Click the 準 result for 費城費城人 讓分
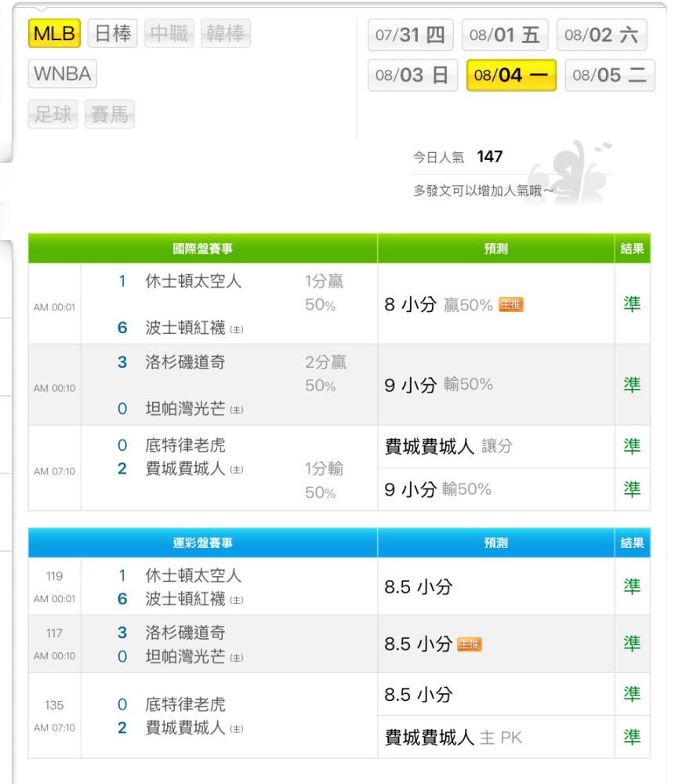 tap(632, 446)
